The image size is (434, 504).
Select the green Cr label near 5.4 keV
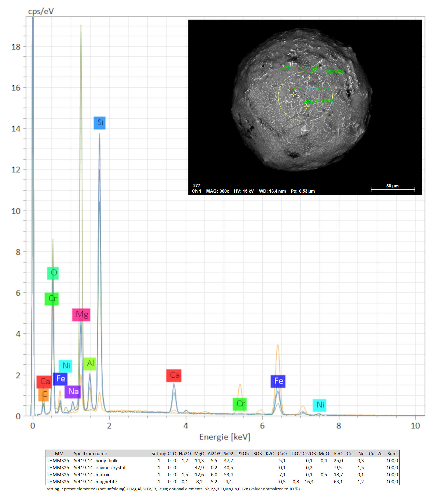[x=240, y=404]
